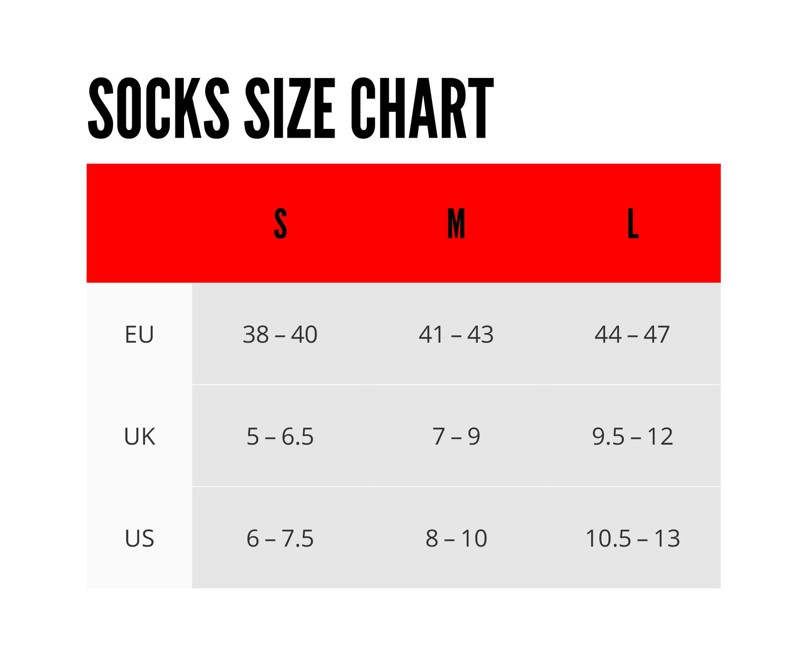
Task: Click the word SIZE in the title
Action: 290,108
